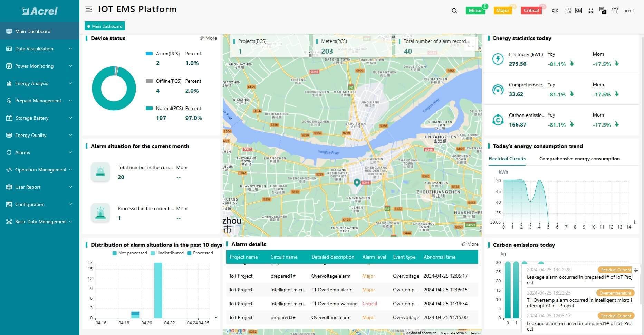Expand Alarms menu
This screenshot has width=644, height=335.
coord(40,152)
